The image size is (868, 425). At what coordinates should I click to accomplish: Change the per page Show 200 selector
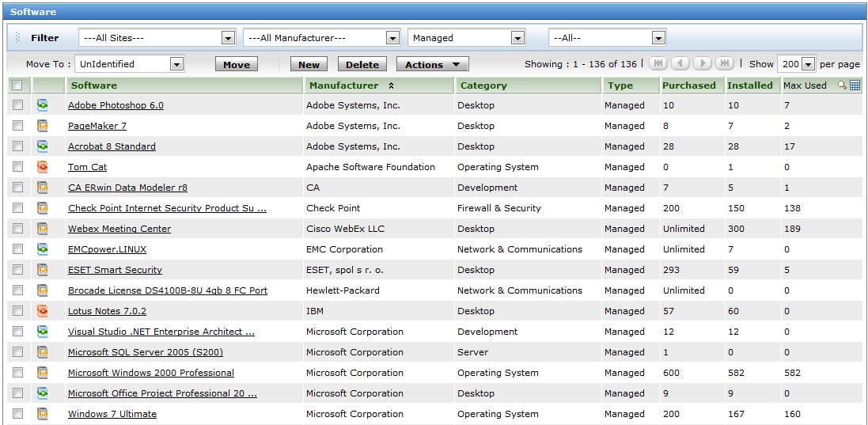[x=796, y=64]
